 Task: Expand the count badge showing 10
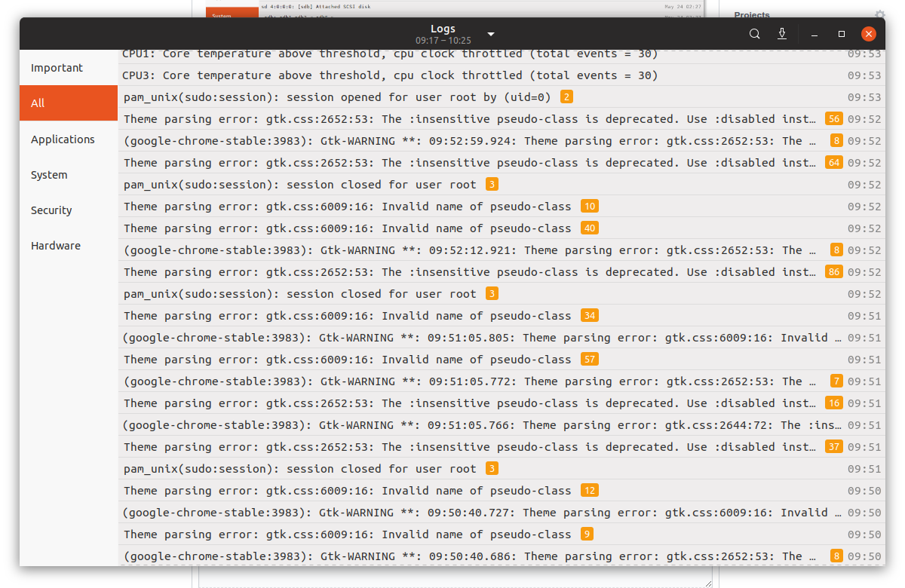[590, 207]
